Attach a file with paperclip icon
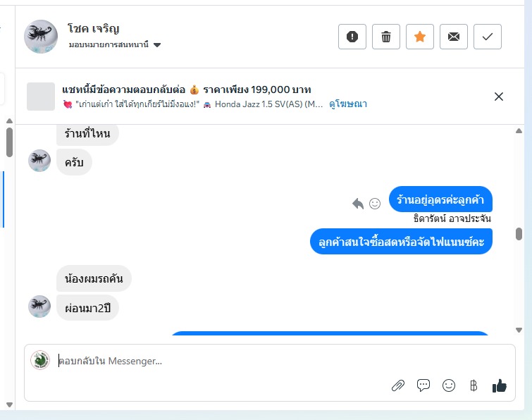The height and width of the screenshot is (420, 532). click(398, 385)
